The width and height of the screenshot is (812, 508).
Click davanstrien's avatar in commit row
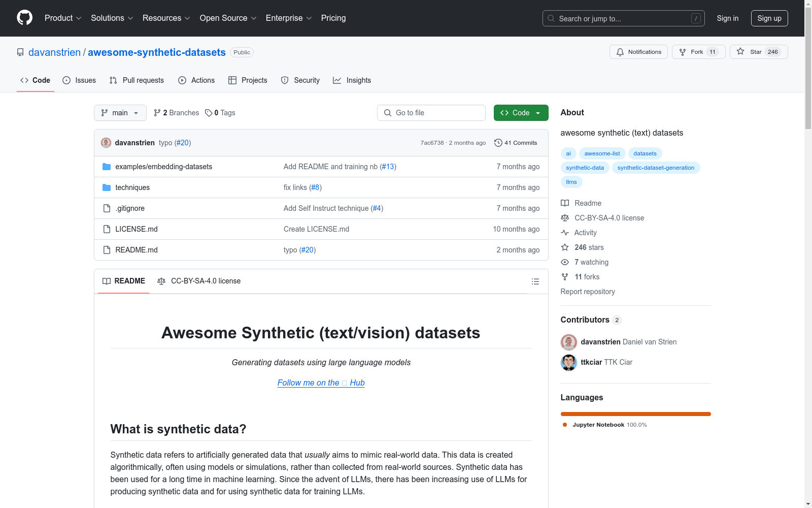pyautogui.click(x=106, y=143)
